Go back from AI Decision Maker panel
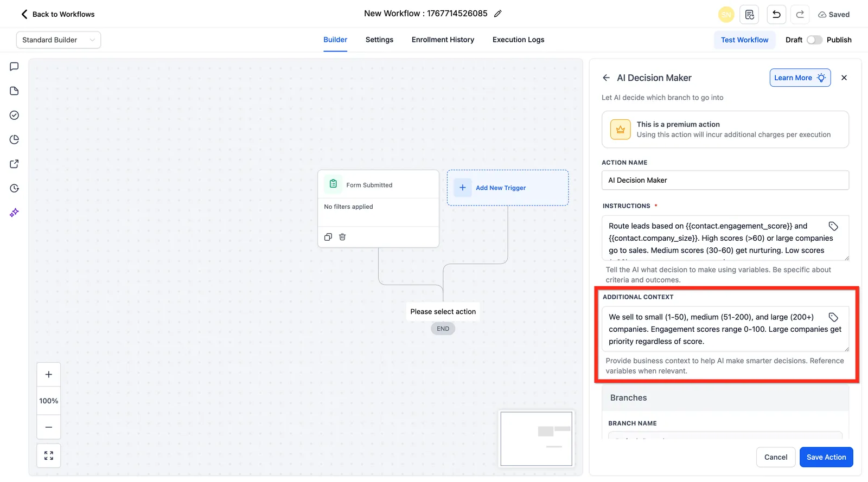The height and width of the screenshot is (482, 868). pos(607,78)
